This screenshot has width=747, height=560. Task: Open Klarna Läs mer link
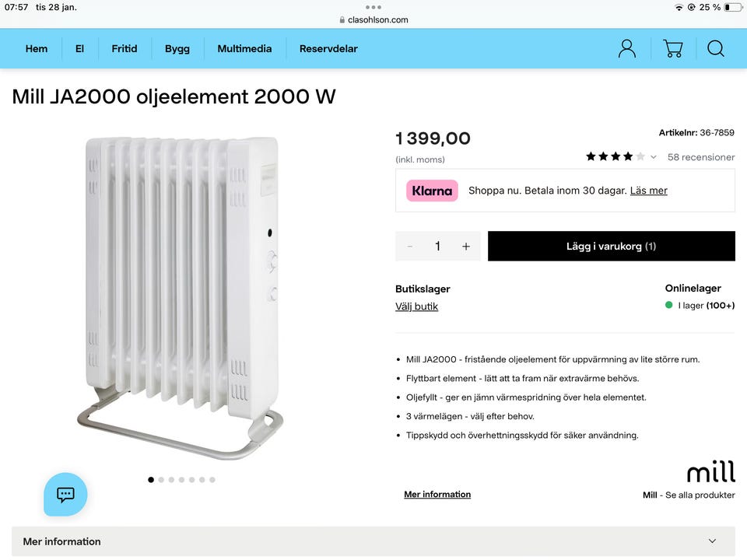coord(648,191)
